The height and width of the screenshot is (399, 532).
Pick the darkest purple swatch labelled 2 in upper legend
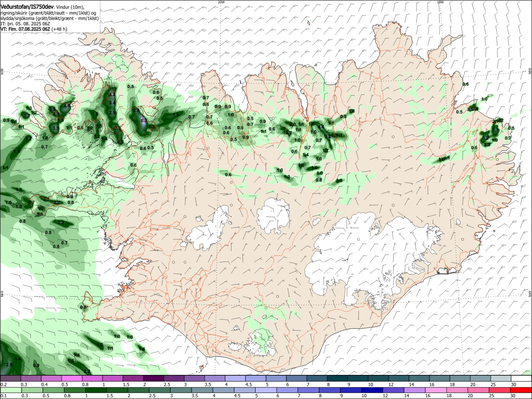[153, 379]
